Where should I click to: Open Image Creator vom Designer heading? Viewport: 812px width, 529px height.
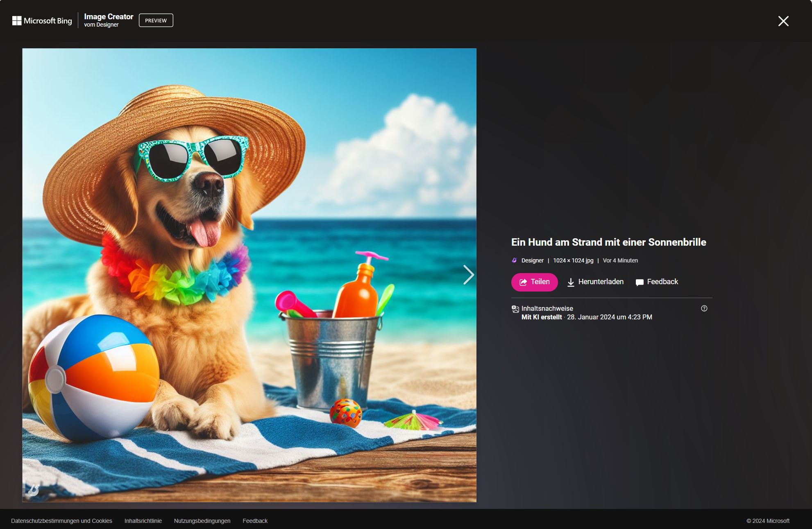109,20
